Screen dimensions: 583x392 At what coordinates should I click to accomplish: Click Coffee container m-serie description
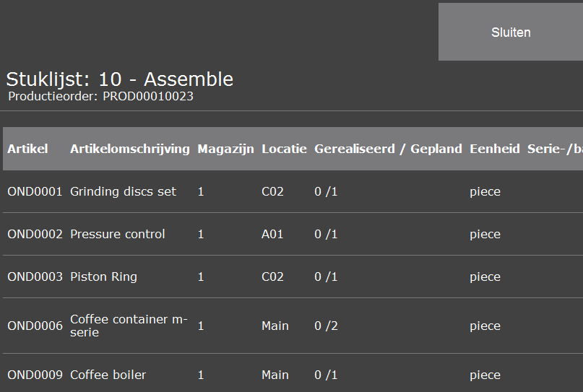point(129,326)
